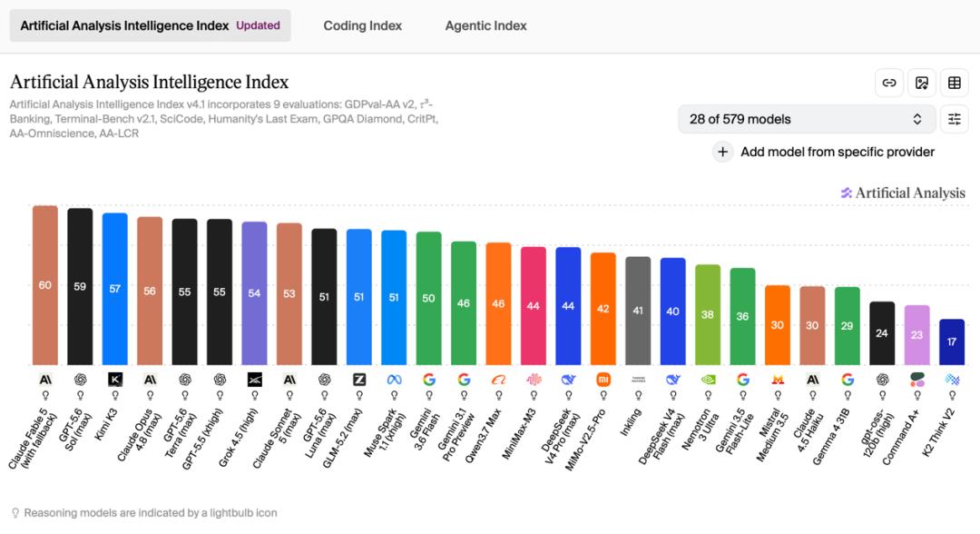Click the pink MiniMax-M3 bar
The height and width of the screenshot is (534, 980).
tap(534, 306)
